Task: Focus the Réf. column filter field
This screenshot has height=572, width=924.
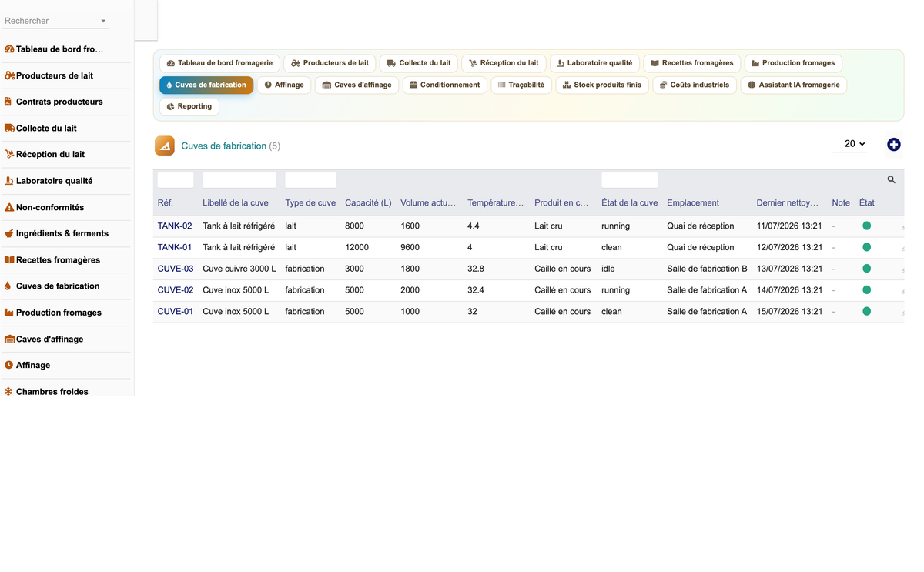Action: point(176,180)
